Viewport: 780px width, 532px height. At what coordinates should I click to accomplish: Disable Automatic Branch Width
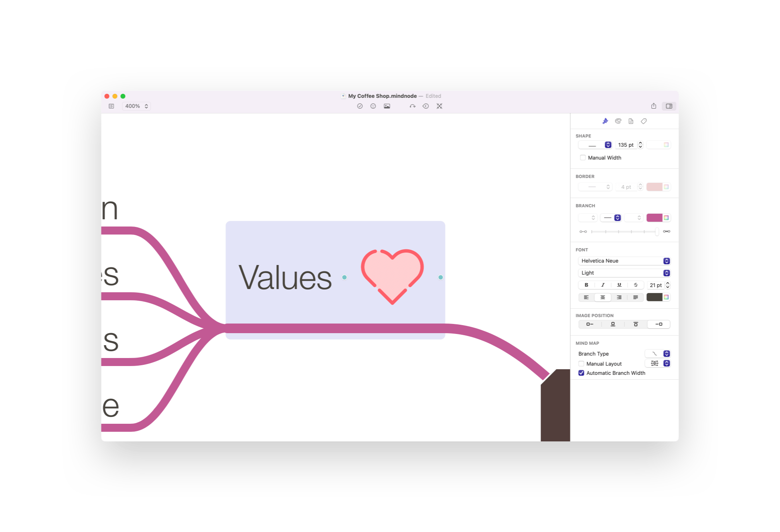coord(581,373)
